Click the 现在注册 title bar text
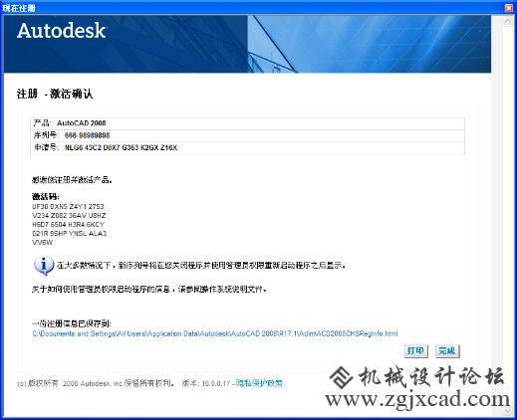517x420 pixels. (19, 8)
